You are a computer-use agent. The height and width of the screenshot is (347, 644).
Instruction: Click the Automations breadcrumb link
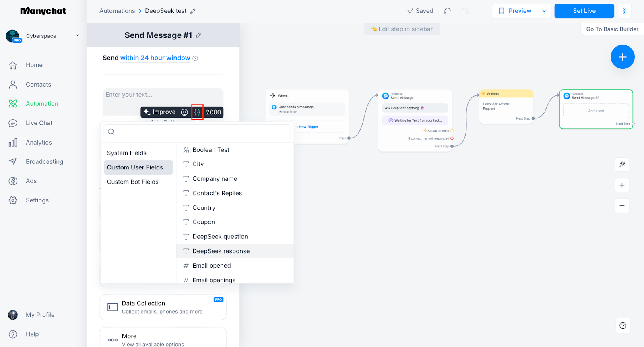coord(117,11)
